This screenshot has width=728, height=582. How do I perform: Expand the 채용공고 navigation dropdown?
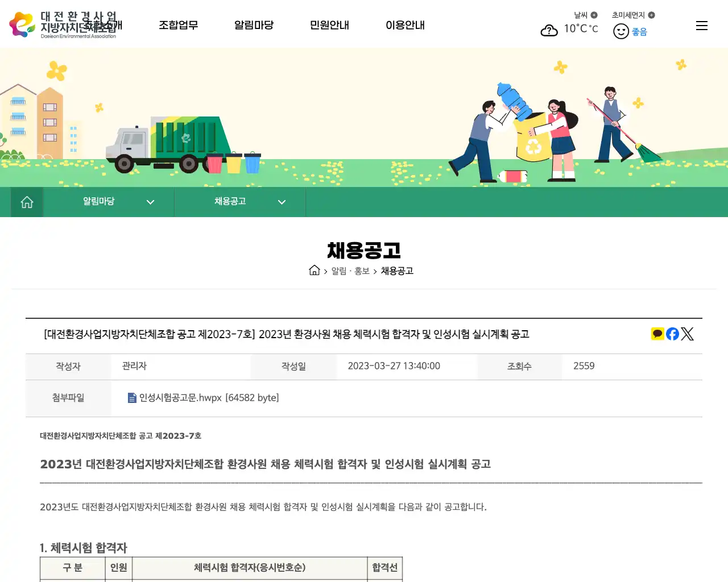[282, 202]
